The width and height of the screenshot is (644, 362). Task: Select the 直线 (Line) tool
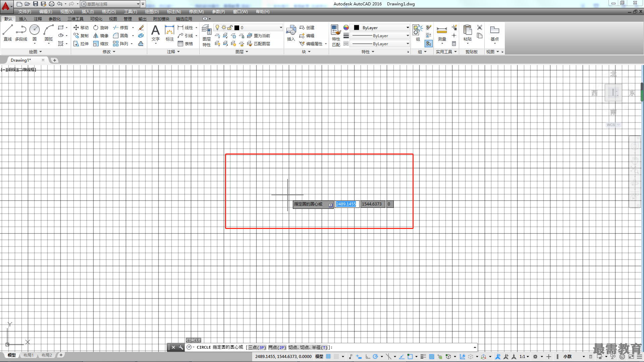tap(8, 33)
